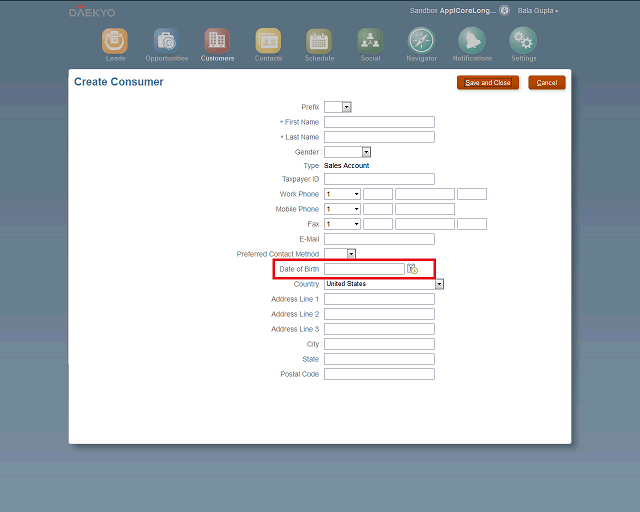The height and width of the screenshot is (512, 640).
Task: Click the City input field
Action: click(x=379, y=344)
